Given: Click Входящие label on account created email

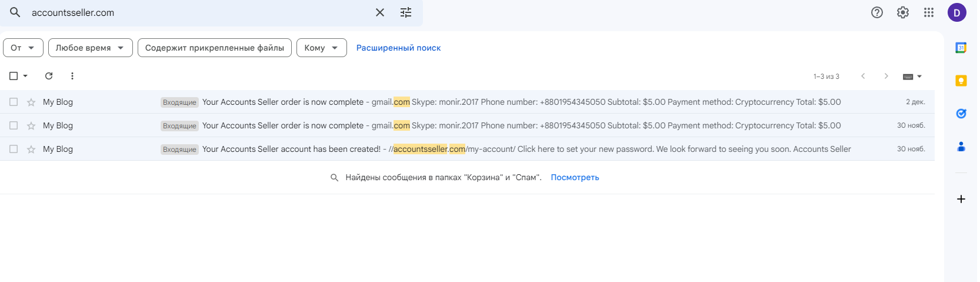Looking at the screenshot, I should coord(179,150).
